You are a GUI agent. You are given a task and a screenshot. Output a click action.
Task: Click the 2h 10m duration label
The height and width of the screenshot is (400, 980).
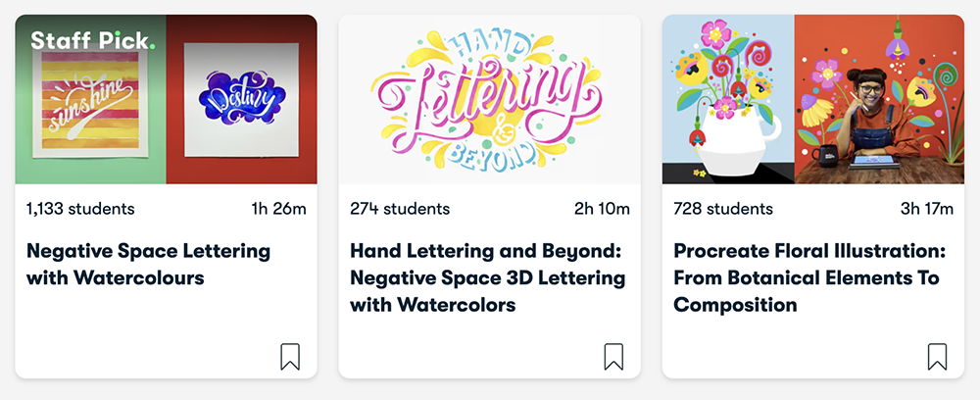[x=602, y=209]
